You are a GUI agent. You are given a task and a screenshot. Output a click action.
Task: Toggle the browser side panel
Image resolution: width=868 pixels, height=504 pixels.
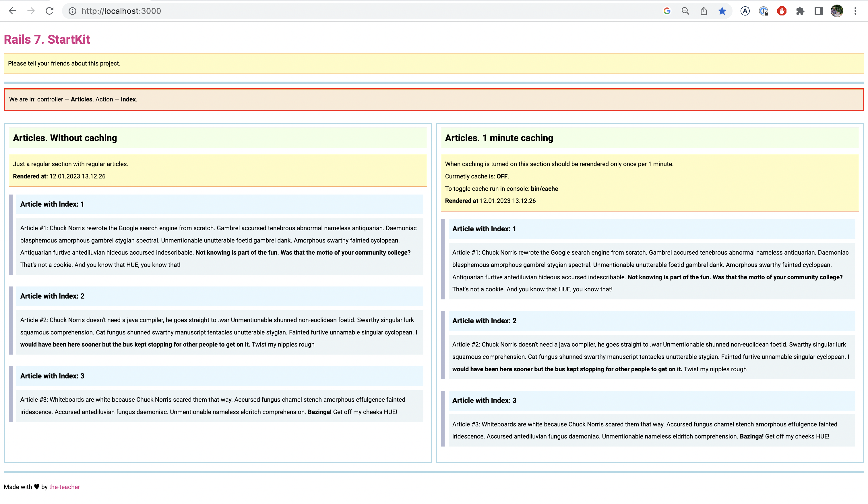(818, 11)
